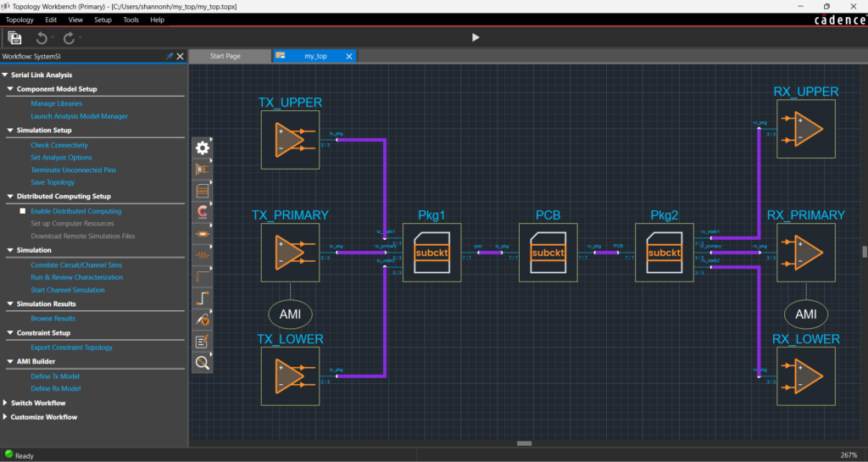Select the voltage probe tool in palette

click(202, 320)
